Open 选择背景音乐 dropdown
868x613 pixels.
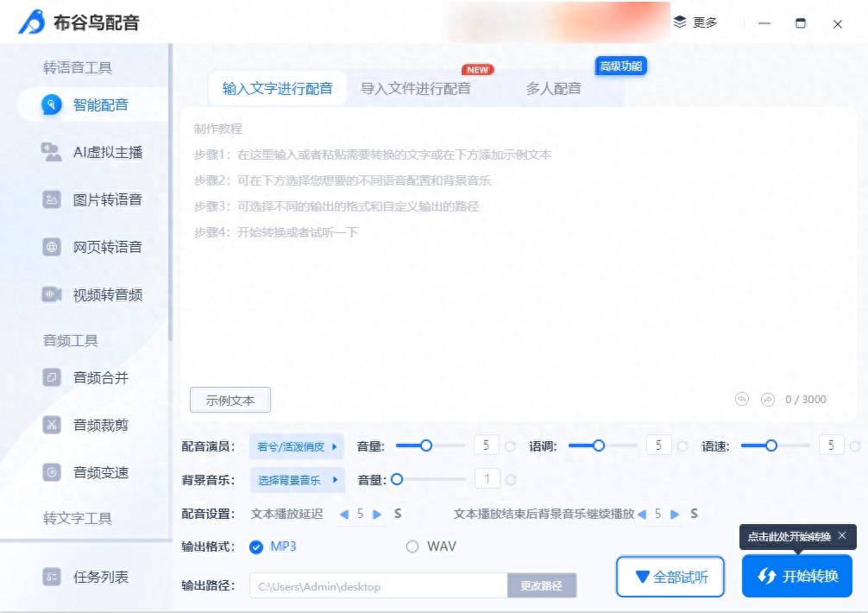tap(298, 480)
